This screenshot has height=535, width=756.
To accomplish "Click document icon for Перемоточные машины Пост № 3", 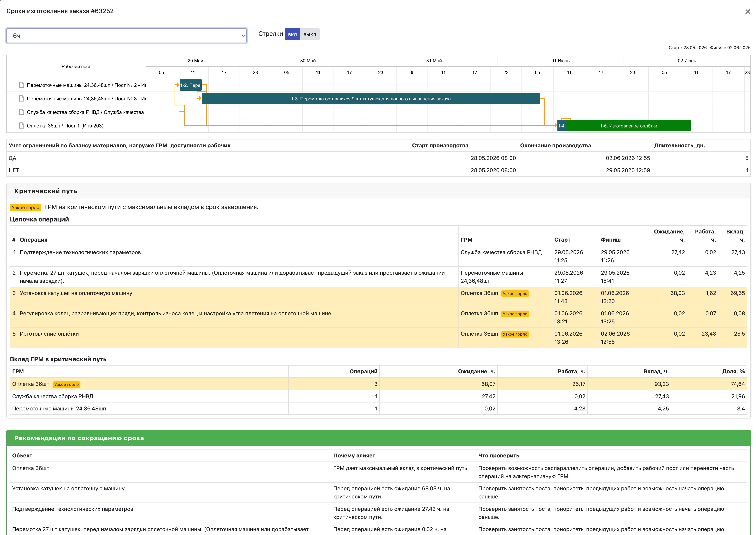I will pyautogui.click(x=22, y=98).
